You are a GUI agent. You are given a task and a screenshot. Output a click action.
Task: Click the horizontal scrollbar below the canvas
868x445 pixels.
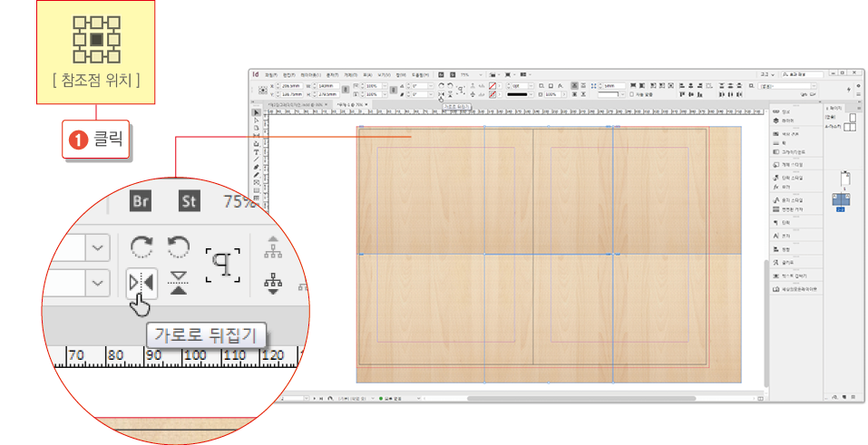(581, 399)
